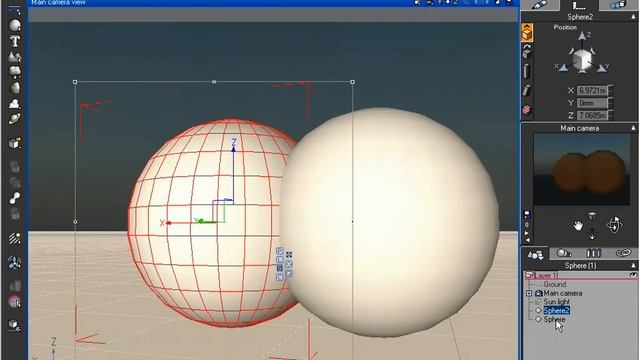640x360 pixels.
Task: Click the Rotate camera orbit icon
Action: [x=614, y=225]
